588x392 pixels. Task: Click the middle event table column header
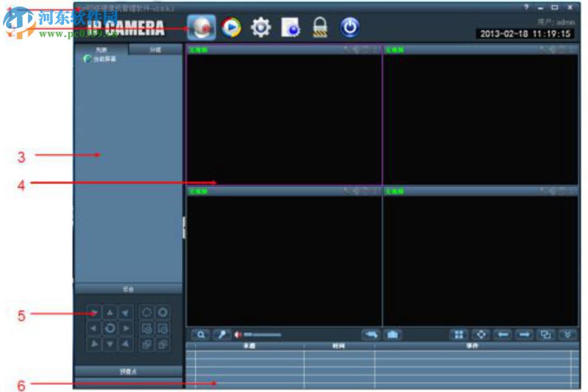click(339, 346)
